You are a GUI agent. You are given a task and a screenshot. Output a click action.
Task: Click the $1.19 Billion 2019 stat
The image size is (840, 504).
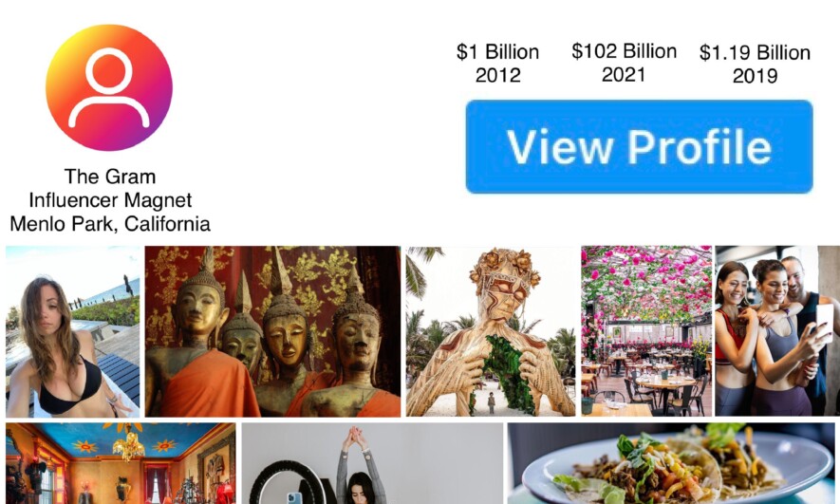click(755, 64)
